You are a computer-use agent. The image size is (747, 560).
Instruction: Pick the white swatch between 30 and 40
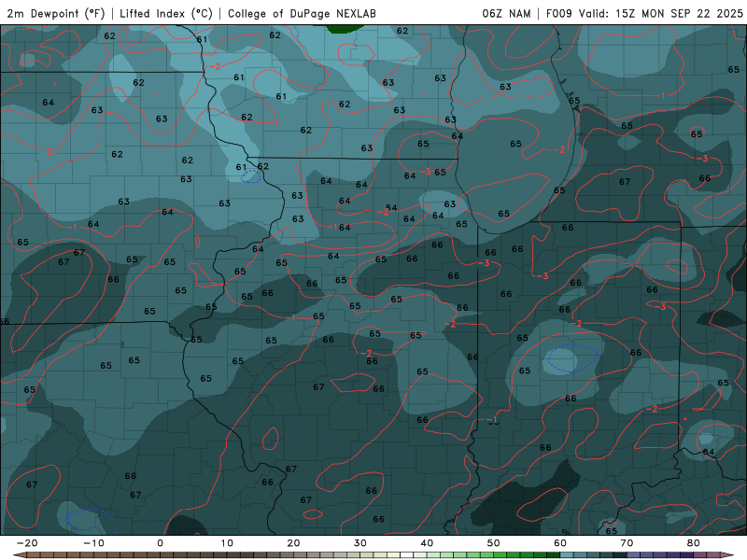pyautogui.click(x=407, y=555)
